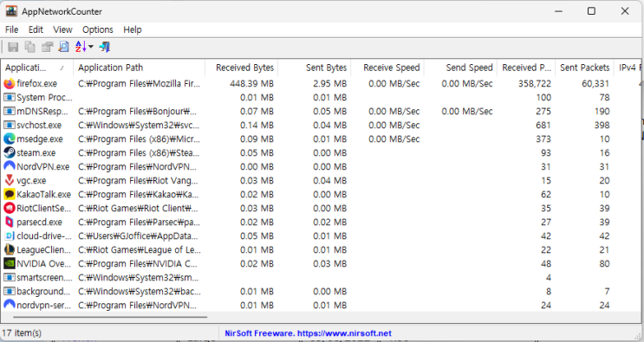Open the View menu
Viewport: 644px width, 342px height.
[62, 29]
